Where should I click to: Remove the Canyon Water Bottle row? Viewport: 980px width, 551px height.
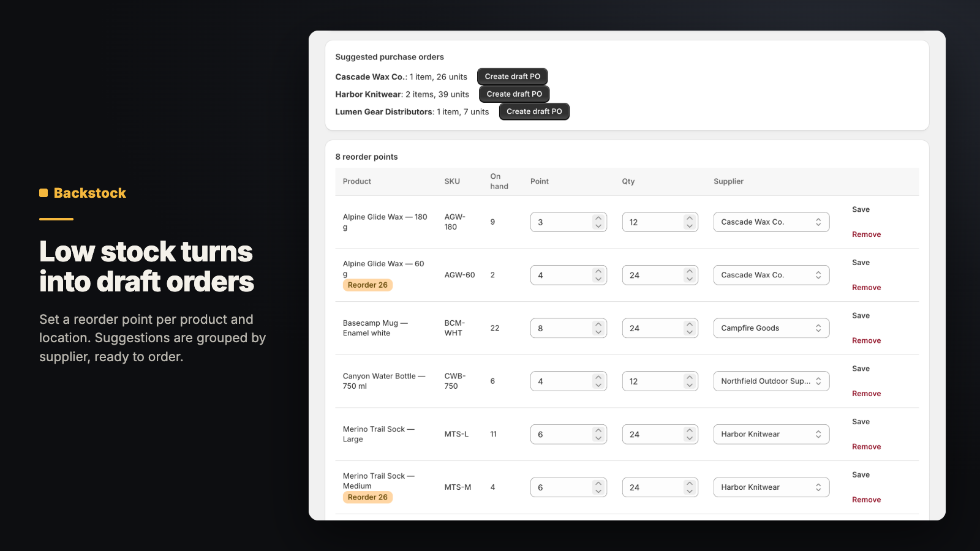[x=866, y=394]
